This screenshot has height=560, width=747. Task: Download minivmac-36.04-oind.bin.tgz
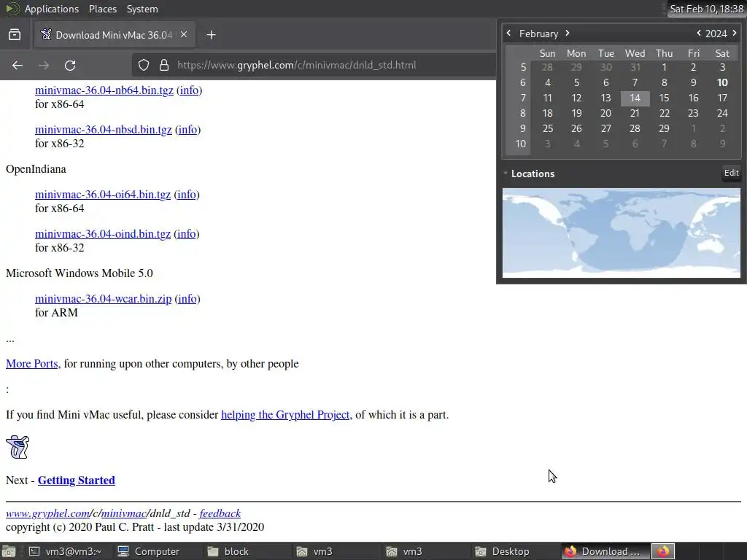[103, 234]
